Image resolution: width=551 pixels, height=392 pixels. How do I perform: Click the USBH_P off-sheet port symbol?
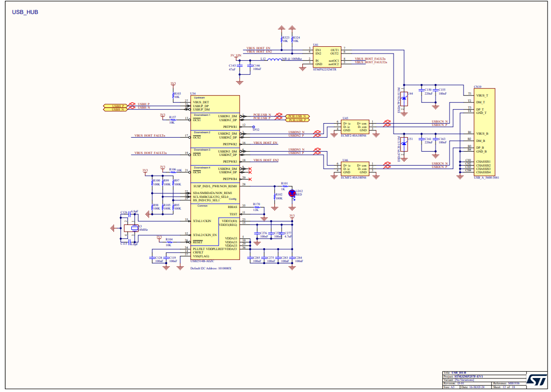point(115,106)
